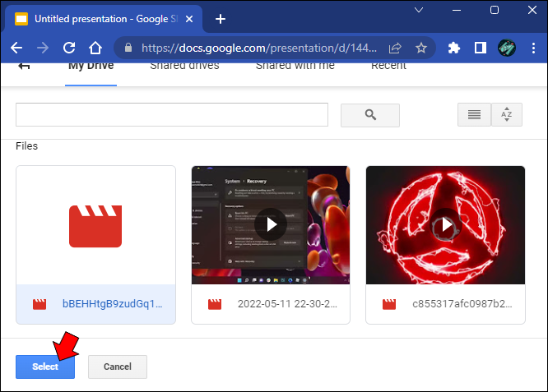Click the Drive search text field
The height and width of the screenshot is (392, 548).
click(172, 114)
